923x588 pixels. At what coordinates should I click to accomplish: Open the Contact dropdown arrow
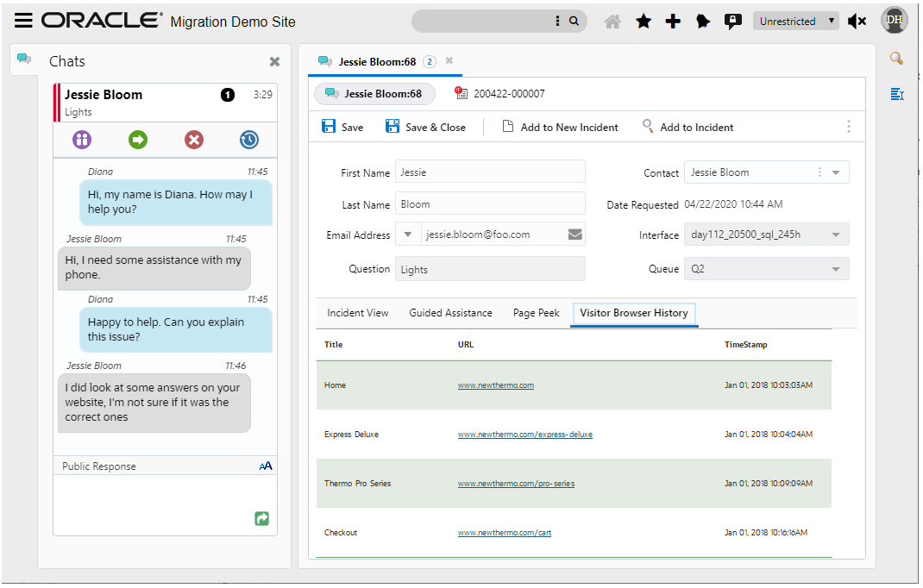click(835, 172)
